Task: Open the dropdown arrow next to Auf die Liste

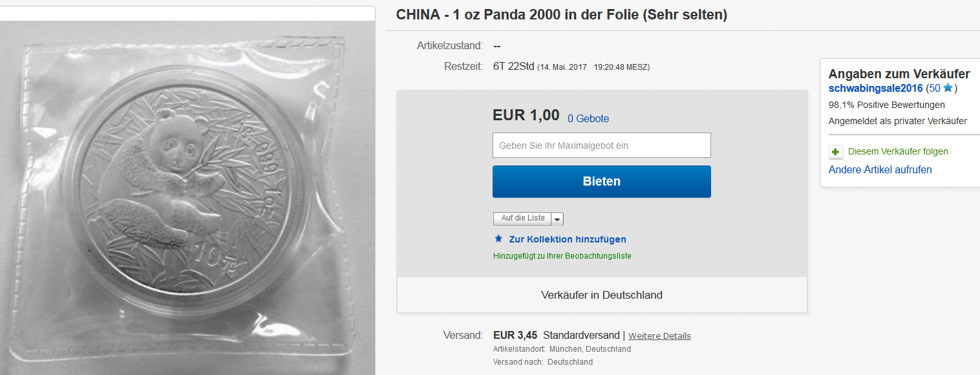Action: (557, 219)
